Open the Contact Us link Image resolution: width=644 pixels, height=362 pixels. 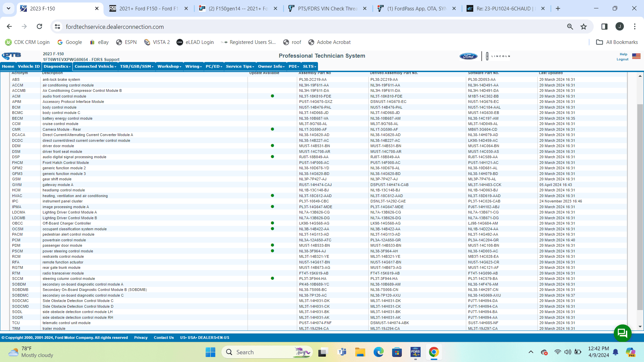coord(164,338)
